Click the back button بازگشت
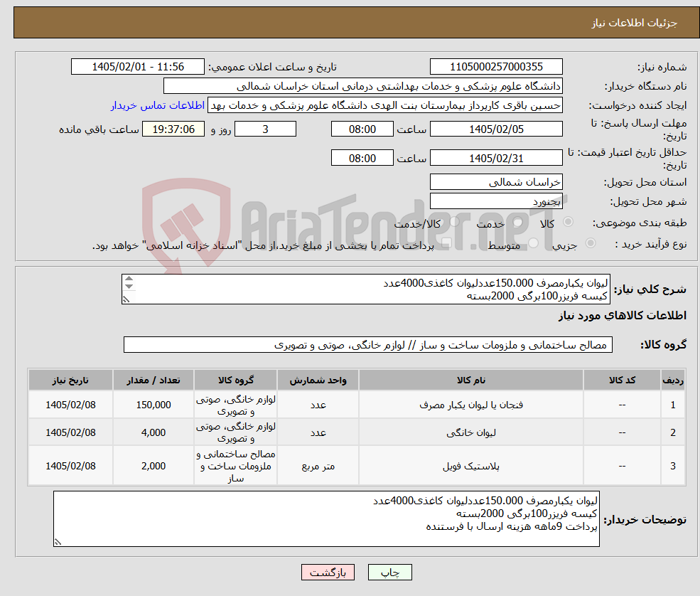 (x=328, y=573)
